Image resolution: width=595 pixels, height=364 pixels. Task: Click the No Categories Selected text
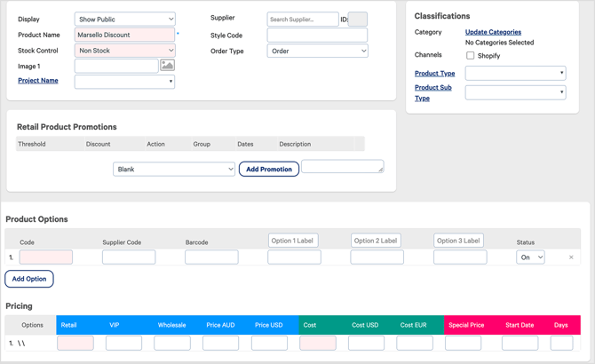pos(499,43)
